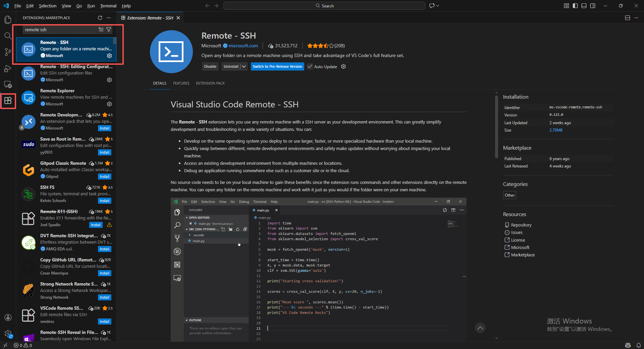The image size is (644, 349).
Task: Open notifications bell in status bar
Action: (x=639, y=345)
